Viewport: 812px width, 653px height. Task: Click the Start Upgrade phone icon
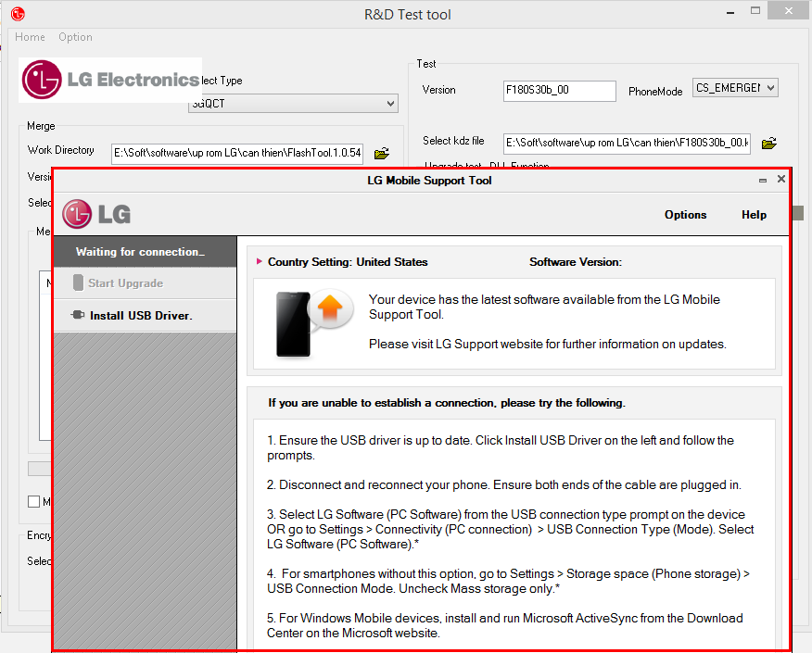tap(78, 283)
